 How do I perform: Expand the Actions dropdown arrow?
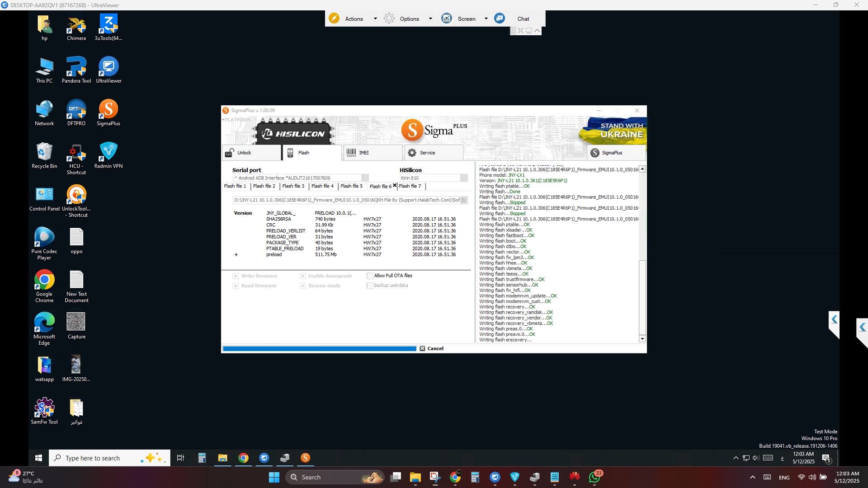click(375, 19)
